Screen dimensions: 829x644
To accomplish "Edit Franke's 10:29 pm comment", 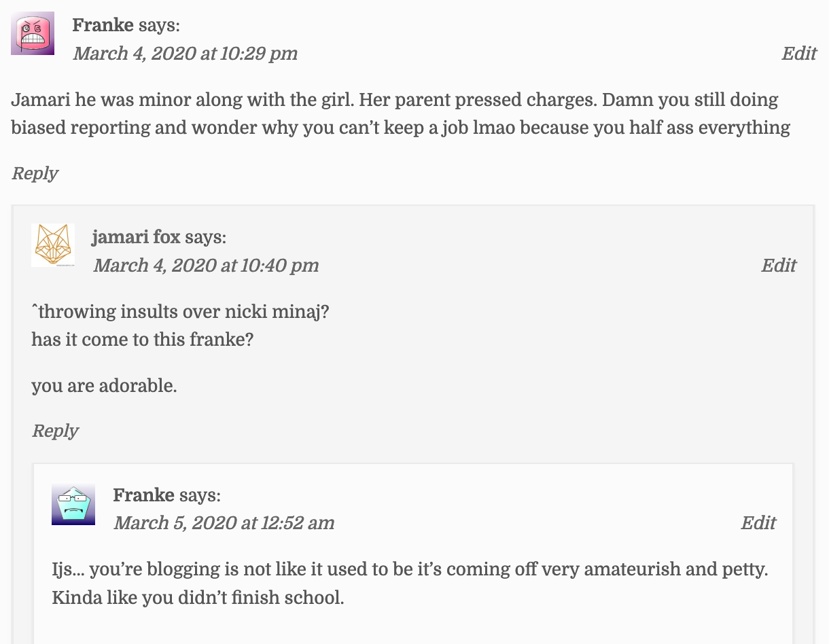I will pyautogui.click(x=798, y=54).
